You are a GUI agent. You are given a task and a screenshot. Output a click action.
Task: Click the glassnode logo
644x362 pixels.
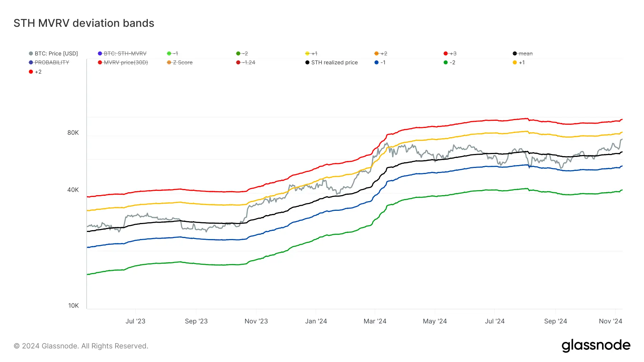click(596, 346)
